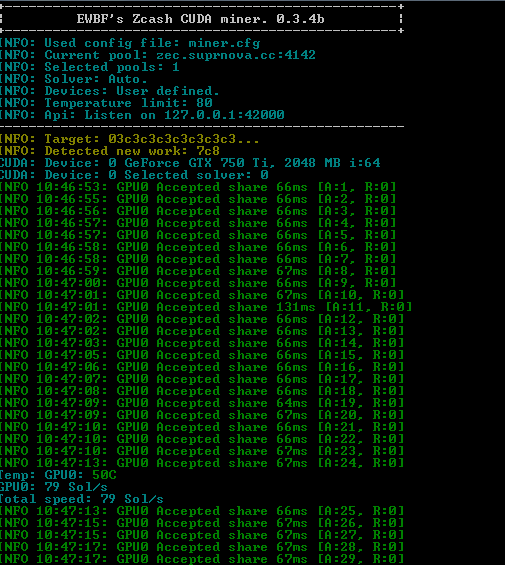Click the Total speed: 79 Sol/s line
This screenshot has height=565, width=505.
81,499
